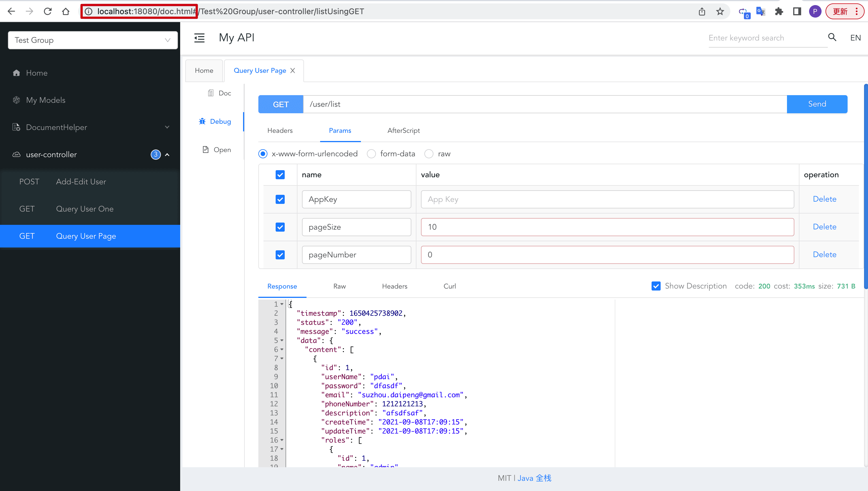Open the Debug panel bug icon

(x=202, y=121)
